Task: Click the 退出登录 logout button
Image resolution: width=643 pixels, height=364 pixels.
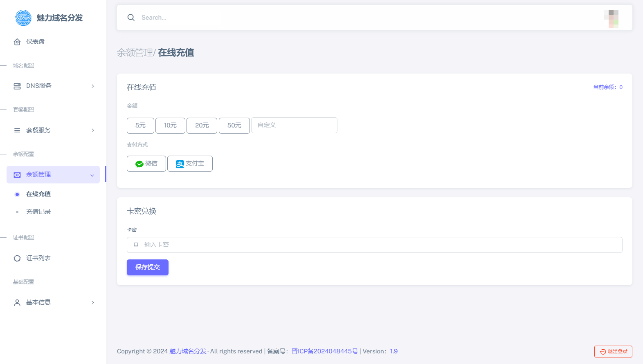Action: [x=613, y=351]
